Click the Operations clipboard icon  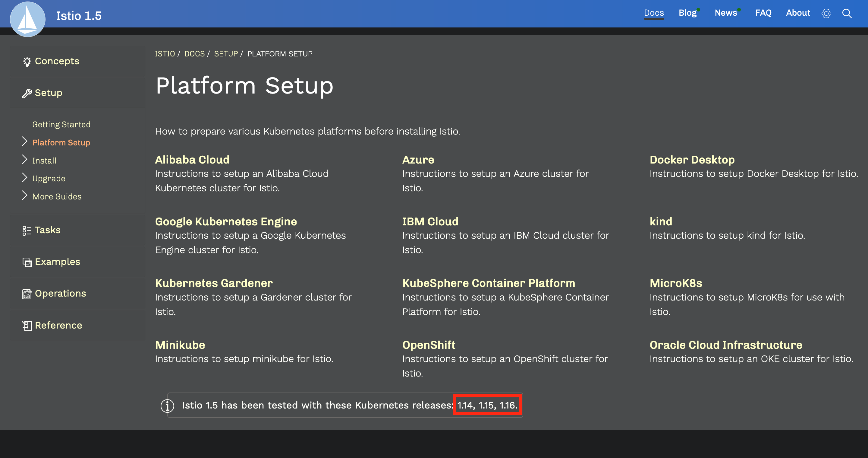click(x=27, y=294)
